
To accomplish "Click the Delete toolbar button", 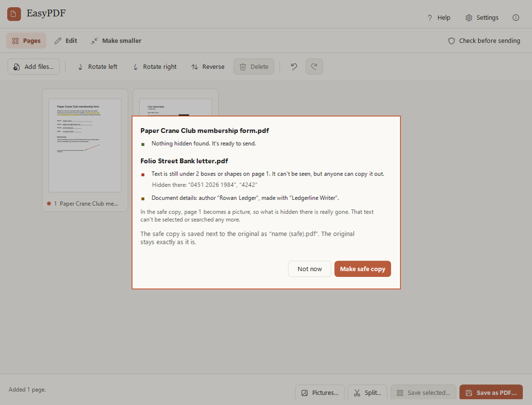I will pyautogui.click(x=254, y=67).
